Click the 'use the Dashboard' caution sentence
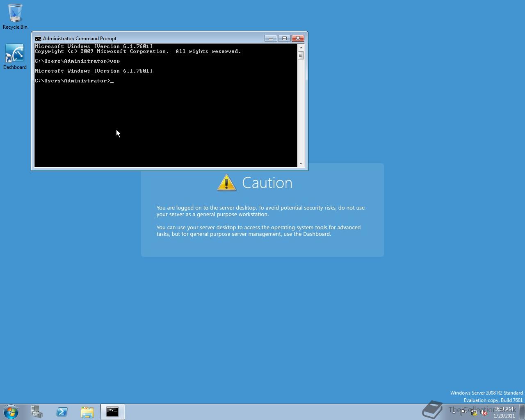Screen dimensions: 525x420 (258, 231)
